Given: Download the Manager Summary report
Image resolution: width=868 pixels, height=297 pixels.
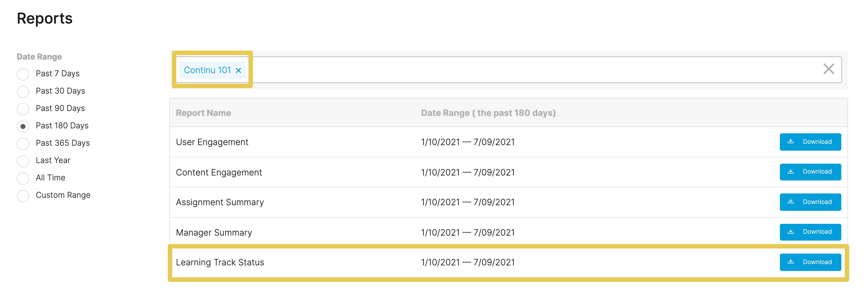Looking at the screenshot, I should (810, 232).
